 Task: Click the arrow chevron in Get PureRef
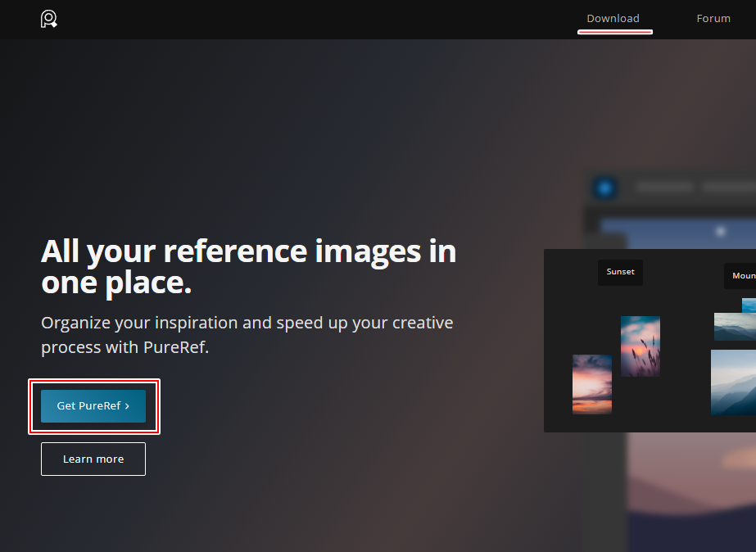point(127,406)
